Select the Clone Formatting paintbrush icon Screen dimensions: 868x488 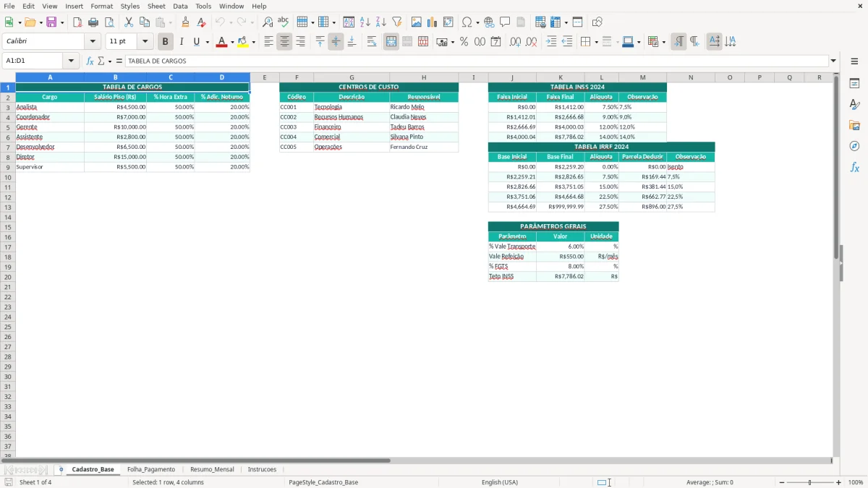point(185,22)
